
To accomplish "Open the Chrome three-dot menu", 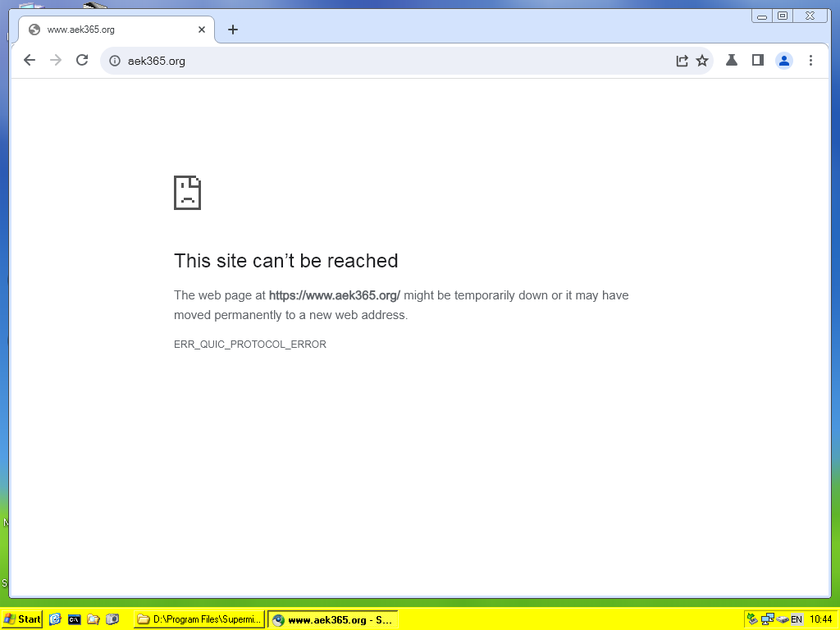I will click(x=810, y=61).
